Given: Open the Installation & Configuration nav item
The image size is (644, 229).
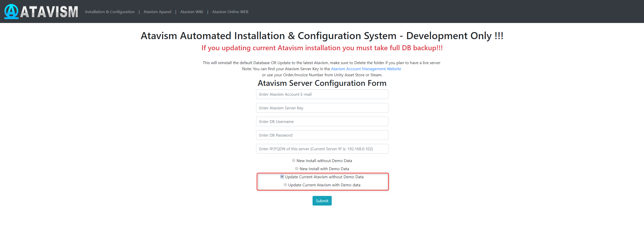Looking at the screenshot, I should 110,12.
